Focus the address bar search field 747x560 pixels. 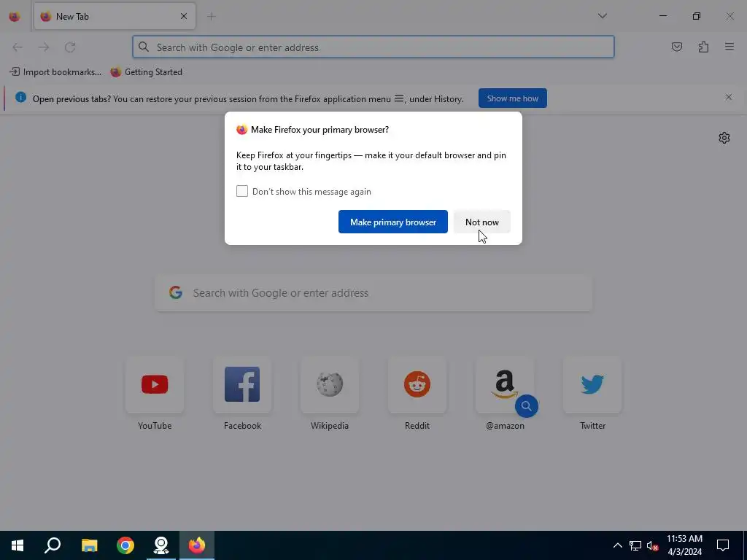(x=373, y=47)
